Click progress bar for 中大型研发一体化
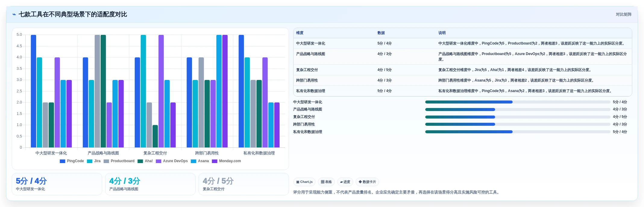This screenshot has width=644, height=207. click(x=518, y=102)
